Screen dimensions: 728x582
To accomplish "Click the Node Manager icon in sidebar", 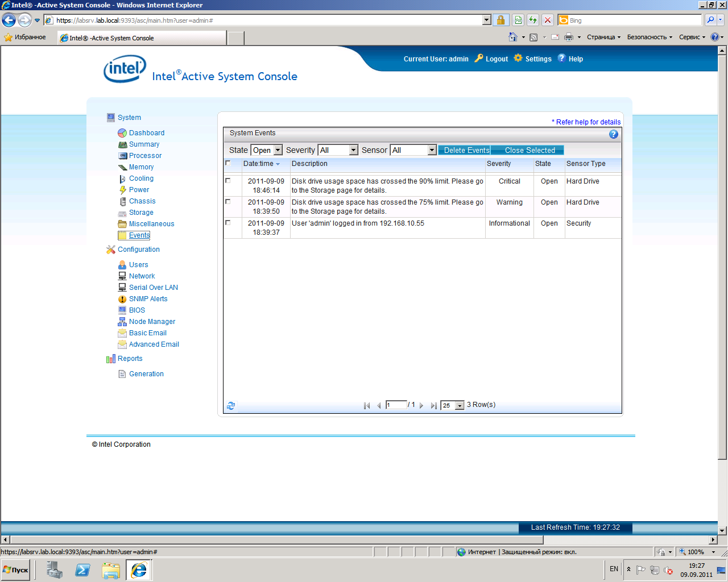I will click(122, 322).
